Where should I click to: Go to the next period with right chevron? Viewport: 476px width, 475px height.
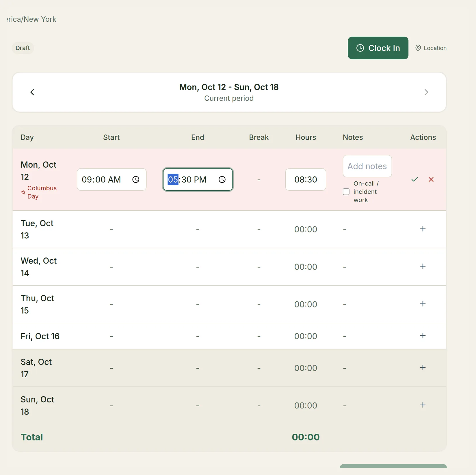[x=426, y=92]
